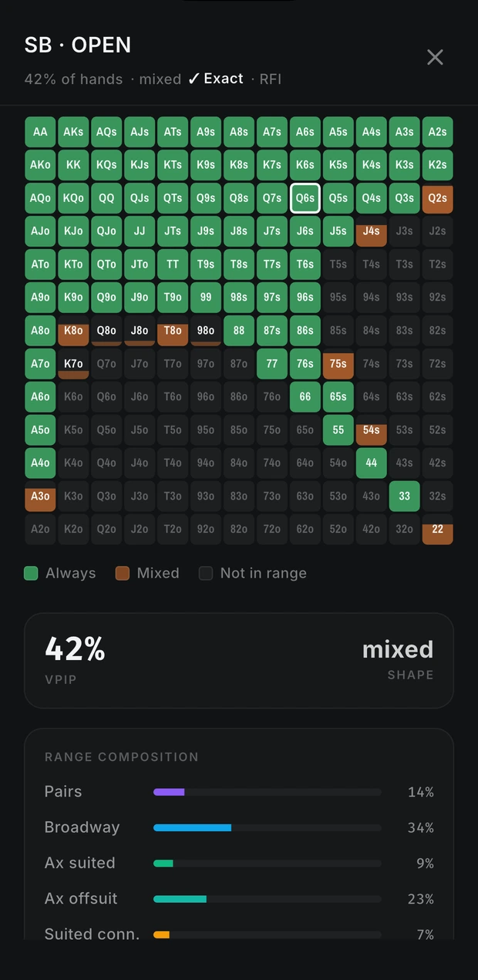Click the Not in range legend swatch
The height and width of the screenshot is (980, 478).
pyautogui.click(x=206, y=573)
